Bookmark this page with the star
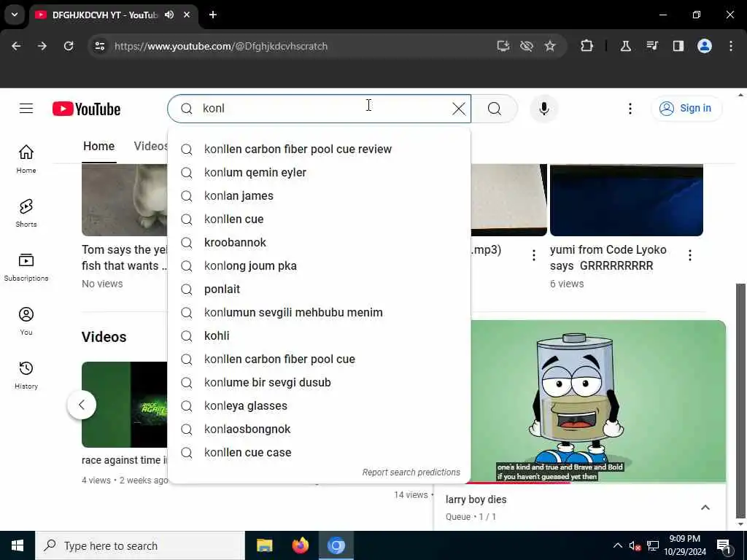747x560 pixels. (550, 46)
